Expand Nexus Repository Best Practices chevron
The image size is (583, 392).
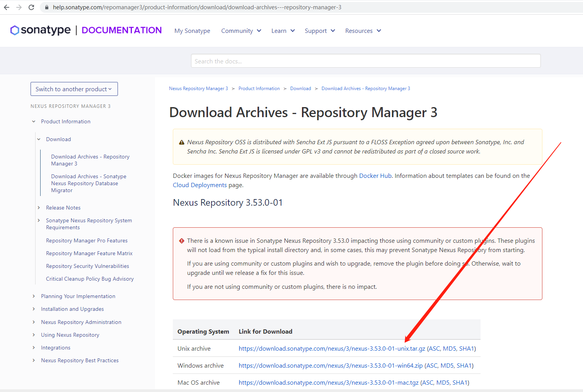pos(34,360)
